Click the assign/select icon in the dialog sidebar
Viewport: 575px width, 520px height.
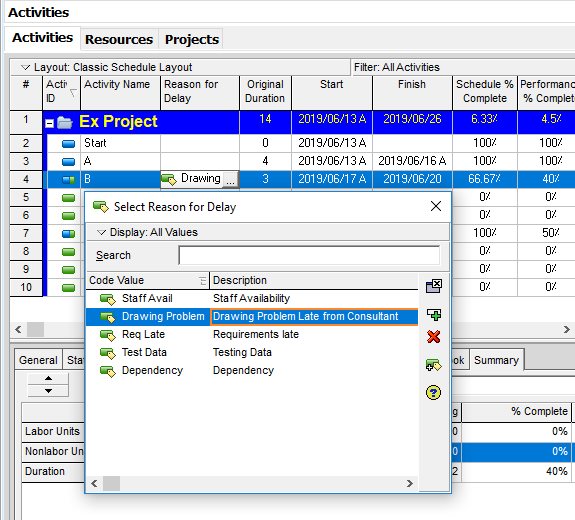click(434, 286)
